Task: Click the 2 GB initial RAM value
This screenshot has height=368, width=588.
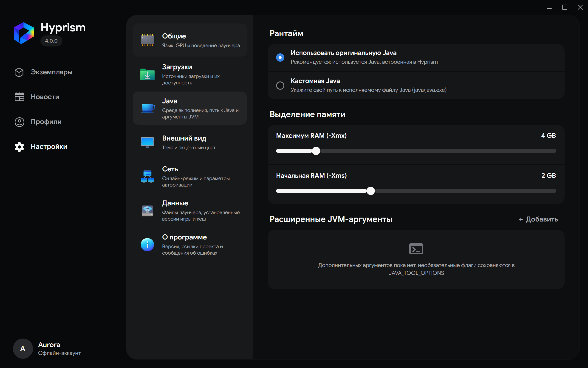Action: (x=549, y=175)
